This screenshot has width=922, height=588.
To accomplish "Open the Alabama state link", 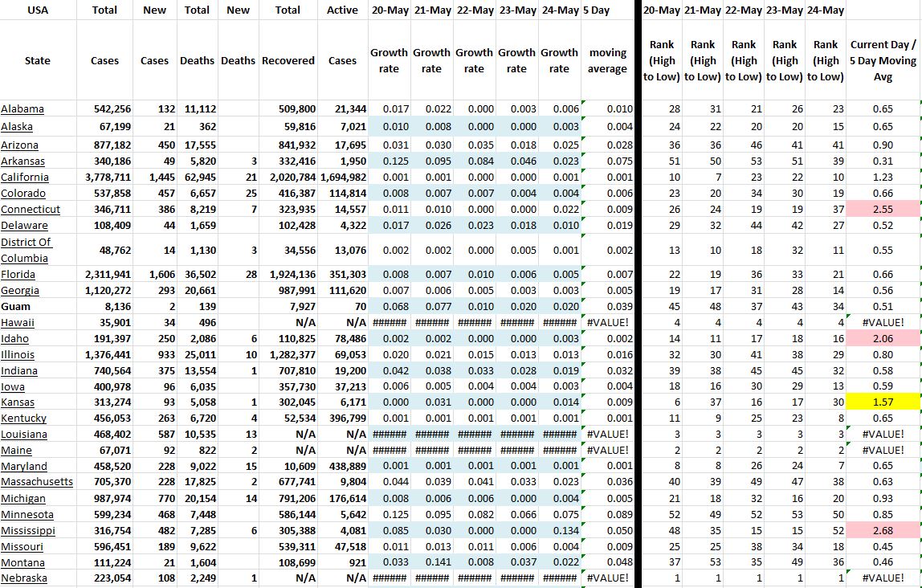I will [x=22, y=109].
